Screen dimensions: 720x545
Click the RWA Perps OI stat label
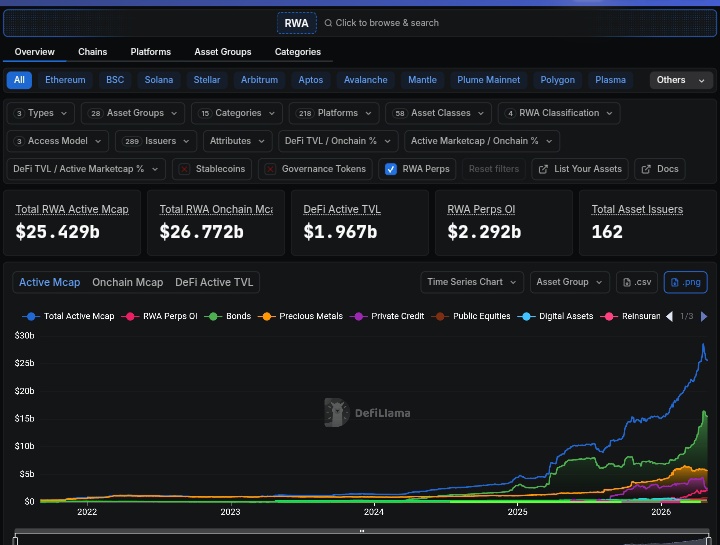481,209
